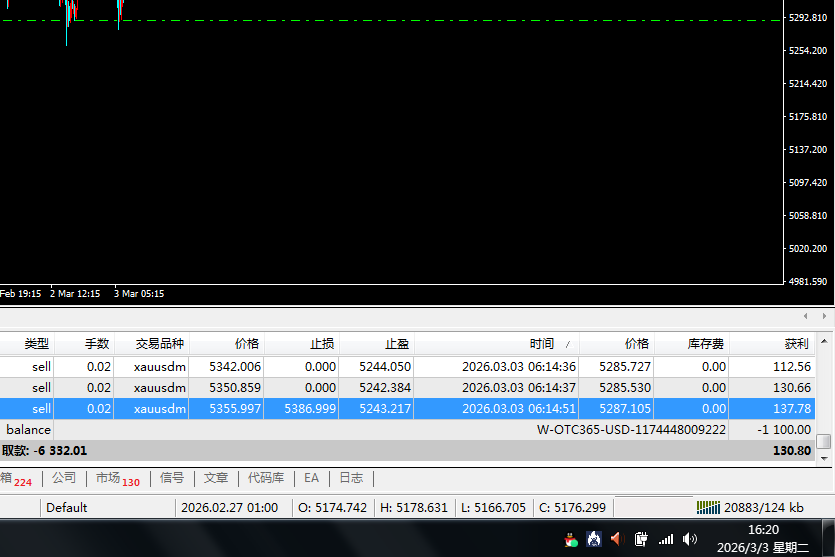Click the red muted speaker tray icon
This screenshot has height=557, width=835.
[616, 539]
